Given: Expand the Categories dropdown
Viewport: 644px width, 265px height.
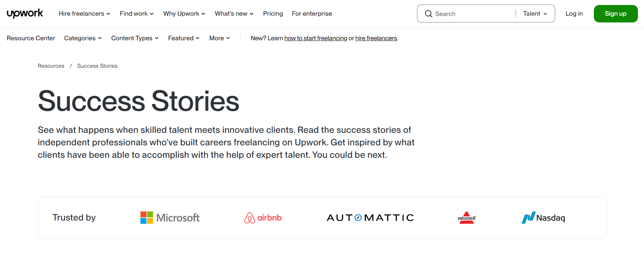Looking at the screenshot, I should click(x=83, y=38).
